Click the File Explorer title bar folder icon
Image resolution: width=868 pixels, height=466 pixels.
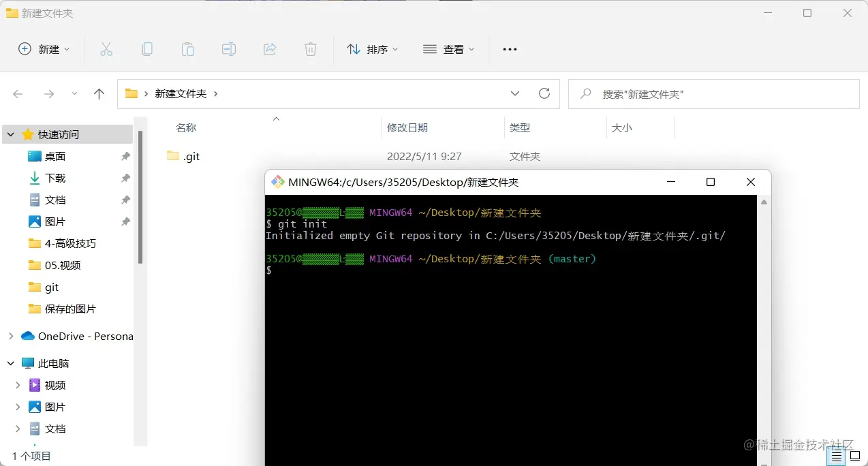pyautogui.click(x=12, y=13)
